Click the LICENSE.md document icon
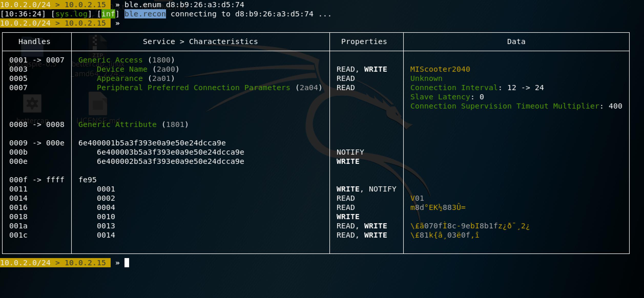644x298 pixels. pyautogui.click(x=98, y=104)
